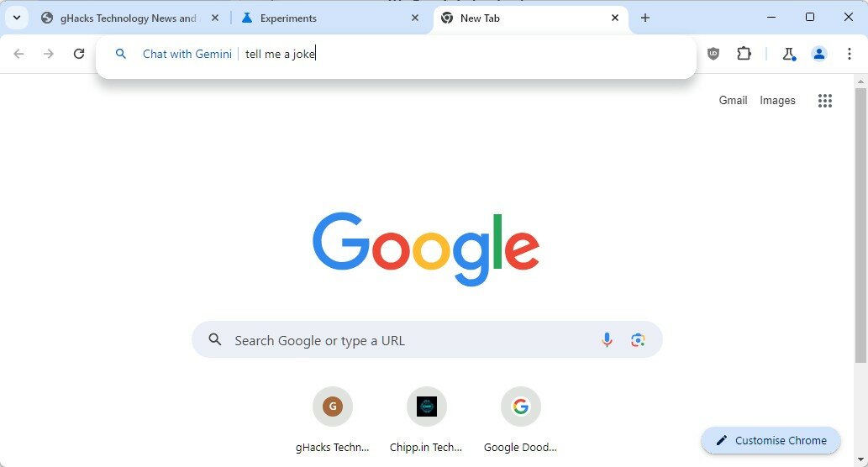Reload the page with the refresh icon

[79, 54]
